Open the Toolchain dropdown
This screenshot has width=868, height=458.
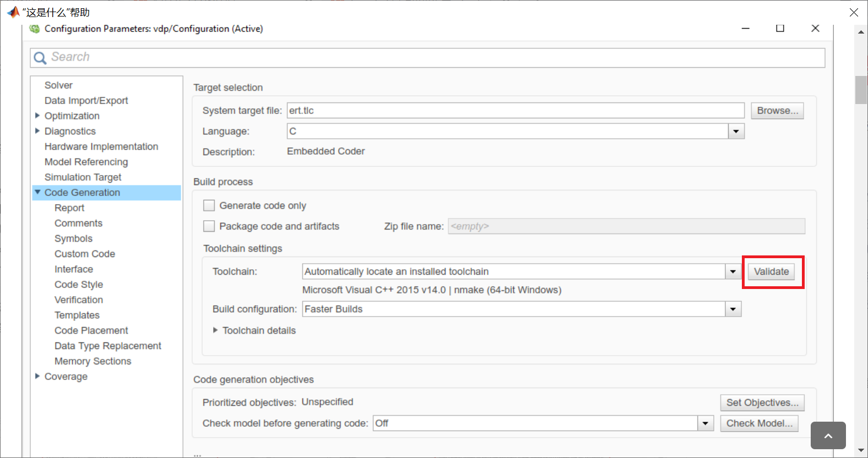click(x=733, y=271)
